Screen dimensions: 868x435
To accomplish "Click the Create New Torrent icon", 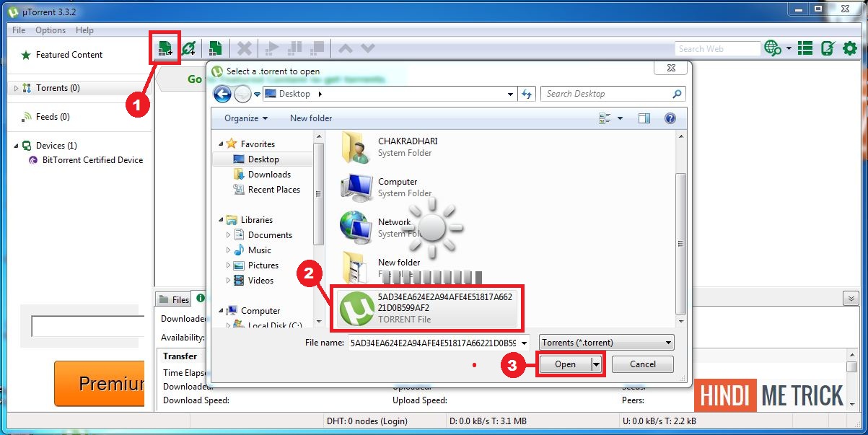I will pyautogui.click(x=215, y=48).
